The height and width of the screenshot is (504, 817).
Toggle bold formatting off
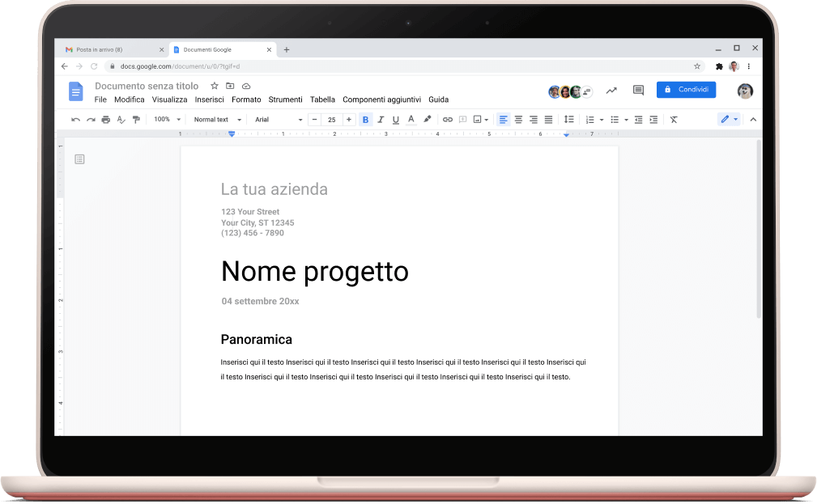365,120
